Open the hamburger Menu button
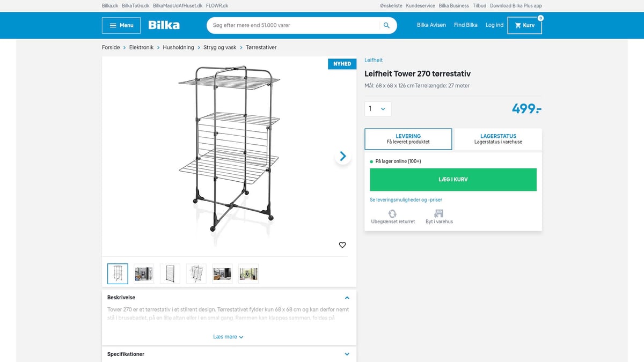The image size is (644, 362). (121, 25)
